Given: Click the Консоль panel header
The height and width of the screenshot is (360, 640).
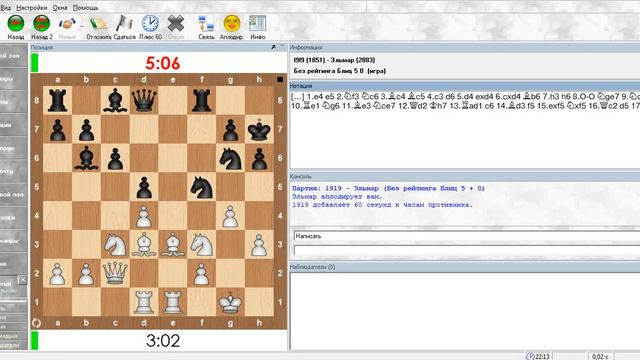Looking at the screenshot, I should pyautogui.click(x=464, y=176).
